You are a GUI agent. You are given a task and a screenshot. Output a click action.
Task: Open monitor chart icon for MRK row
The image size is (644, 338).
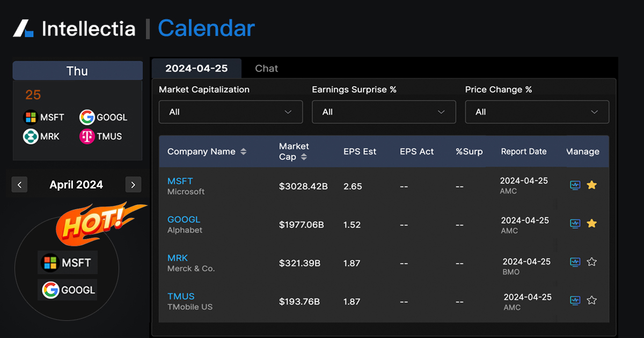575,262
